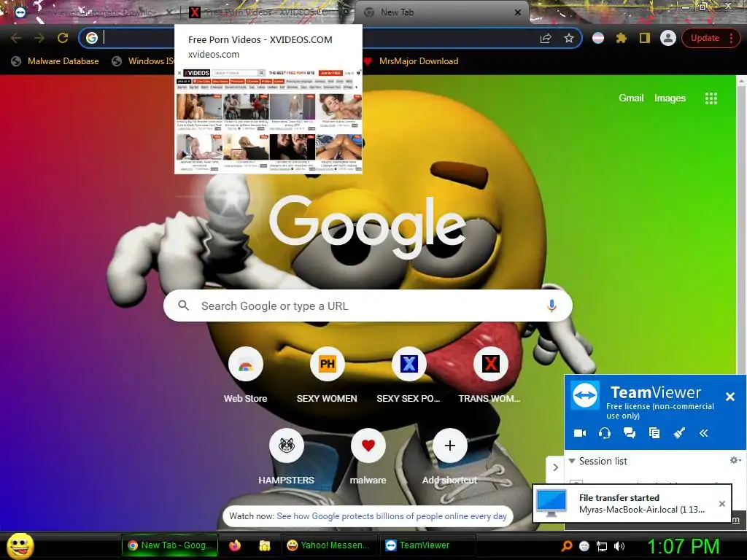Open the TeamViewer taskbar item

(x=426, y=545)
